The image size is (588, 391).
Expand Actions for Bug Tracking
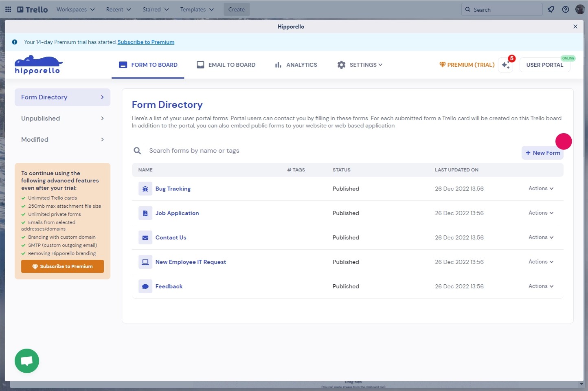(x=541, y=189)
